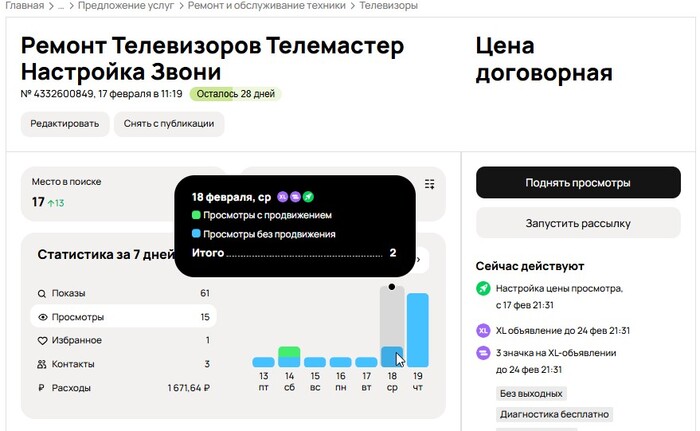Click the ruble icon beside Расходы

point(41,388)
